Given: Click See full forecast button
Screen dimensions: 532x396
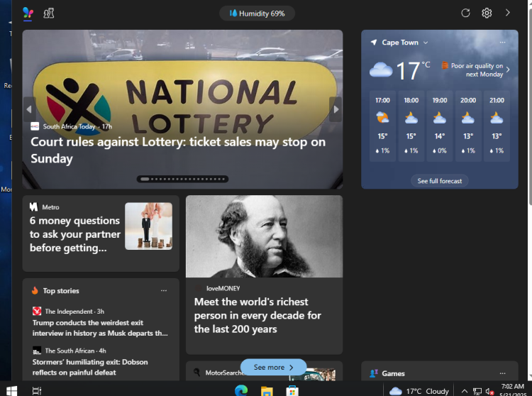Looking at the screenshot, I should pyautogui.click(x=440, y=181).
